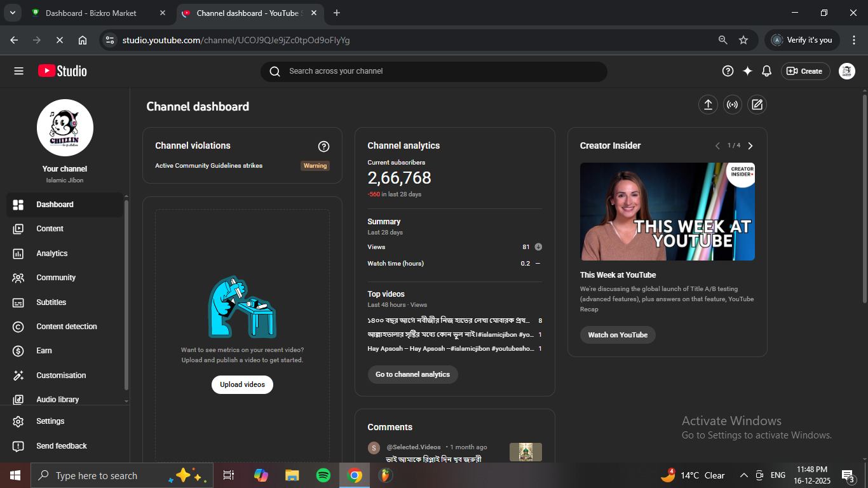Open the account avatar in top right
The height and width of the screenshot is (488, 868).
point(846,71)
